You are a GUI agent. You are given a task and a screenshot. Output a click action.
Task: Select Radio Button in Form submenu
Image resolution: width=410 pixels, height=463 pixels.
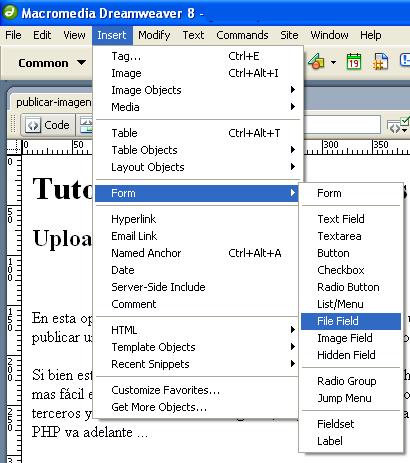tap(351, 287)
